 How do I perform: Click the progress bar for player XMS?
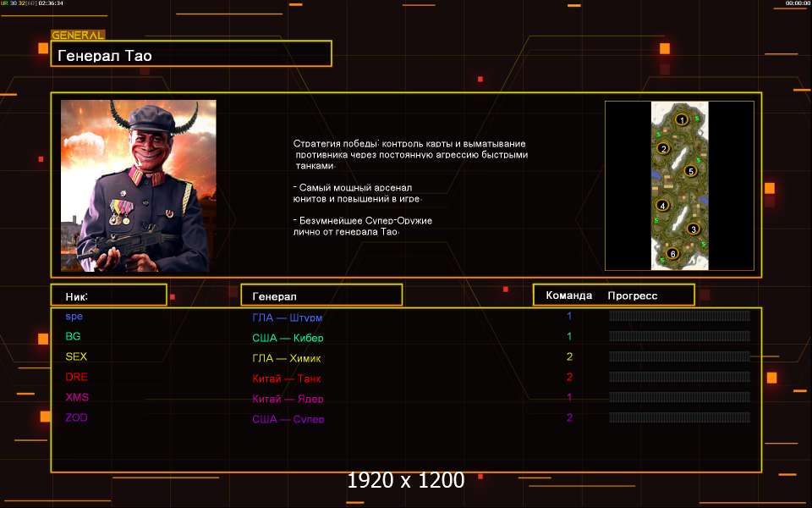coord(679,397)
